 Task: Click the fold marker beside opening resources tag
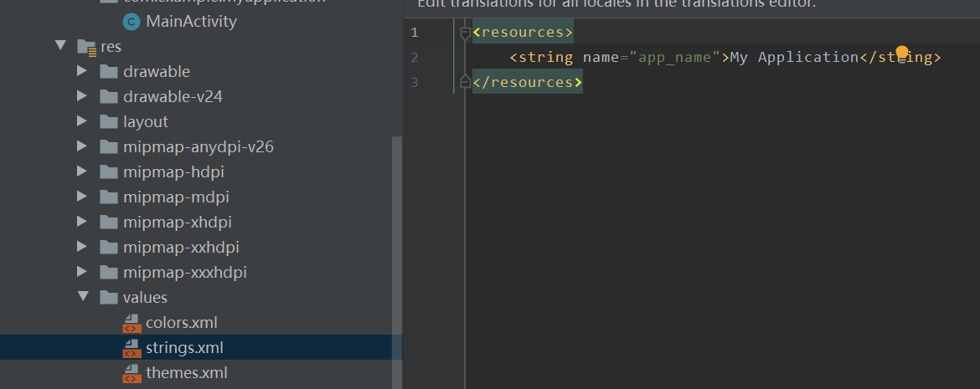(466, 33)
